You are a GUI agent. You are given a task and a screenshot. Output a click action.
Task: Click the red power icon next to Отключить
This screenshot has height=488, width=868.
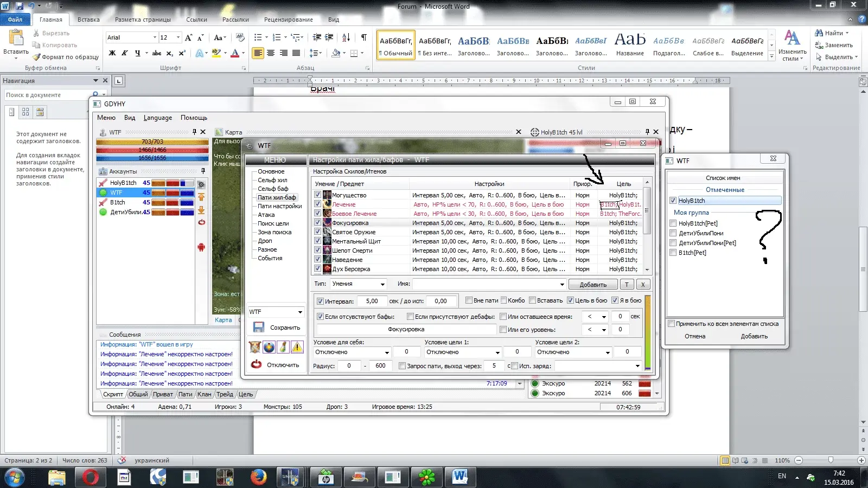point(257,364)
